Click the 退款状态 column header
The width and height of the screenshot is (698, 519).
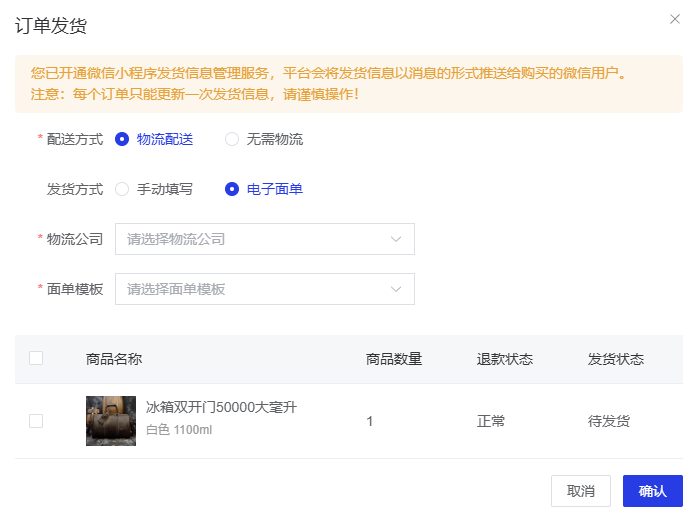[505, 360]
